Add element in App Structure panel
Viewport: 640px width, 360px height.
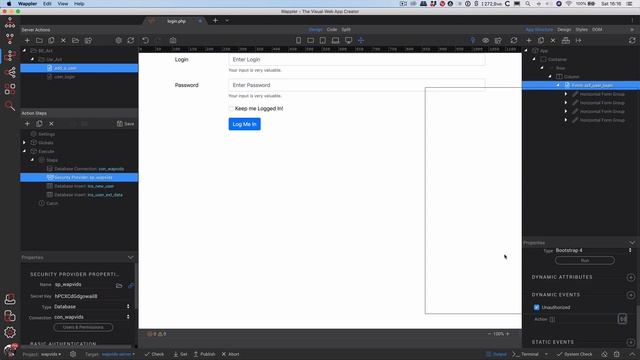[x=529, y=40]
